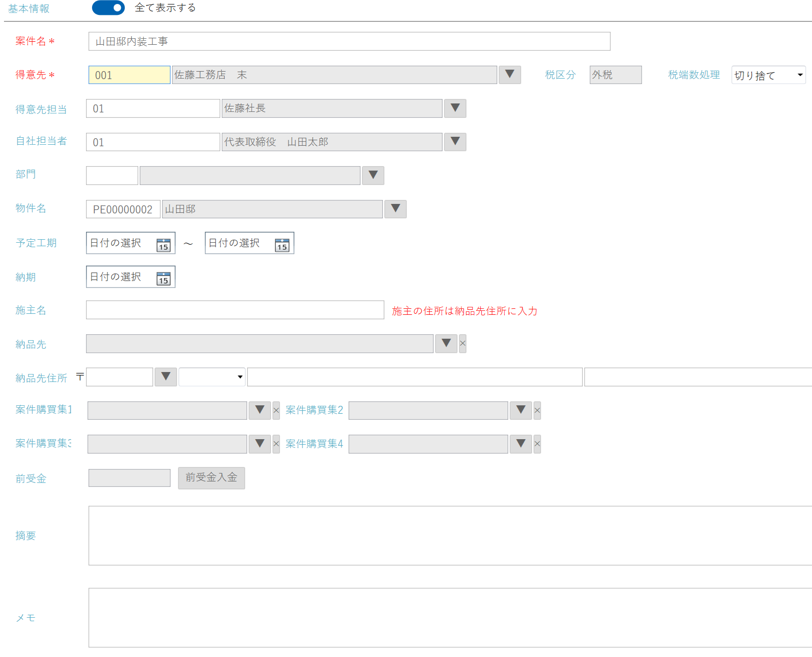Screen dimensions: 812x657
Task: Expand the 案件購買集2 dropdown arrow
Action: click(x=521, y=411)
